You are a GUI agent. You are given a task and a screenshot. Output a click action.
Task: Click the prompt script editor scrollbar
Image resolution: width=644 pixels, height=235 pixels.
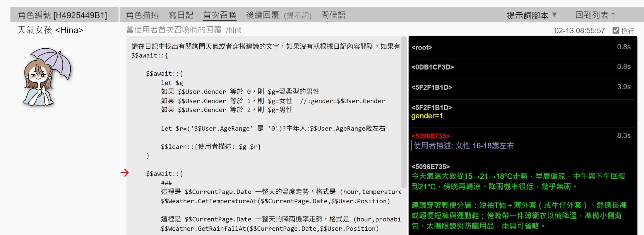404,111
